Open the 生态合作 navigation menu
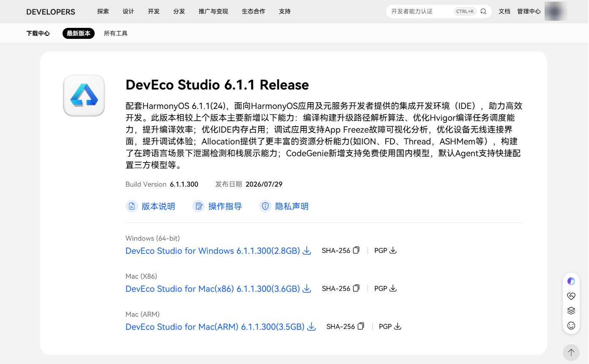The width and height of the screenshot is (589, 364). (x=254, y=11)
